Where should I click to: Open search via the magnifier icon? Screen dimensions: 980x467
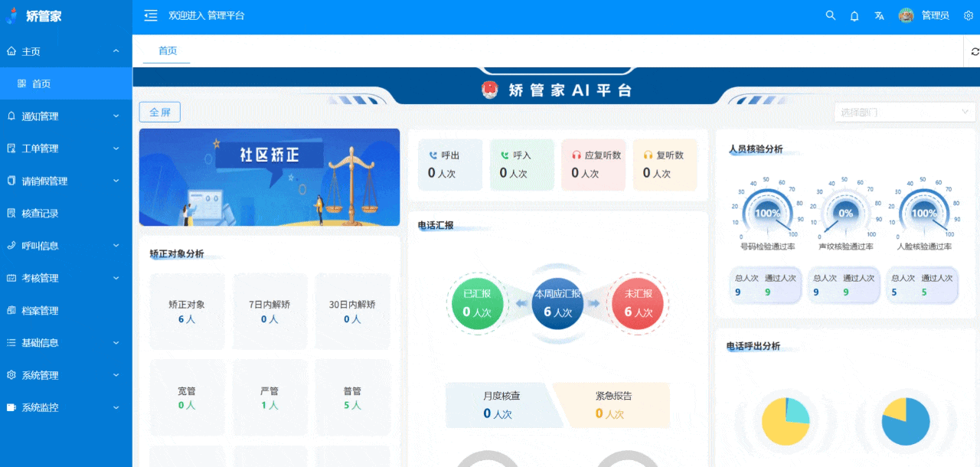830,15
